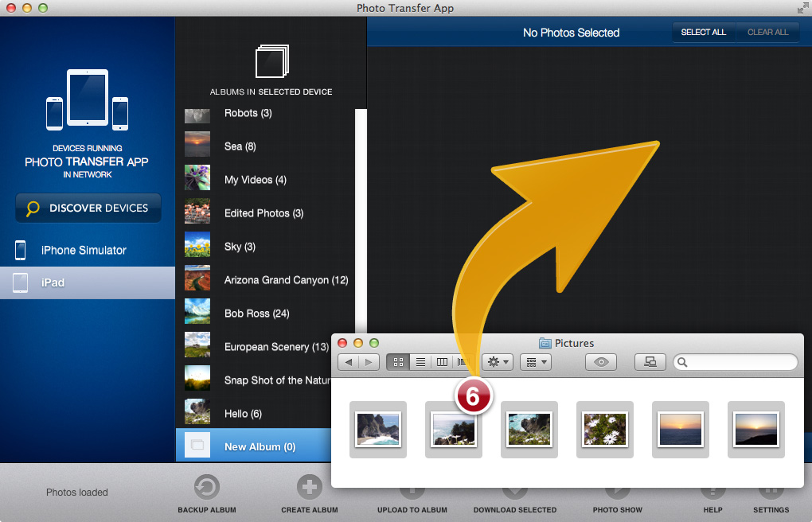Click the Help label
Image resolution: width=812 pixels, height=522 pixels.
[712, 510]
